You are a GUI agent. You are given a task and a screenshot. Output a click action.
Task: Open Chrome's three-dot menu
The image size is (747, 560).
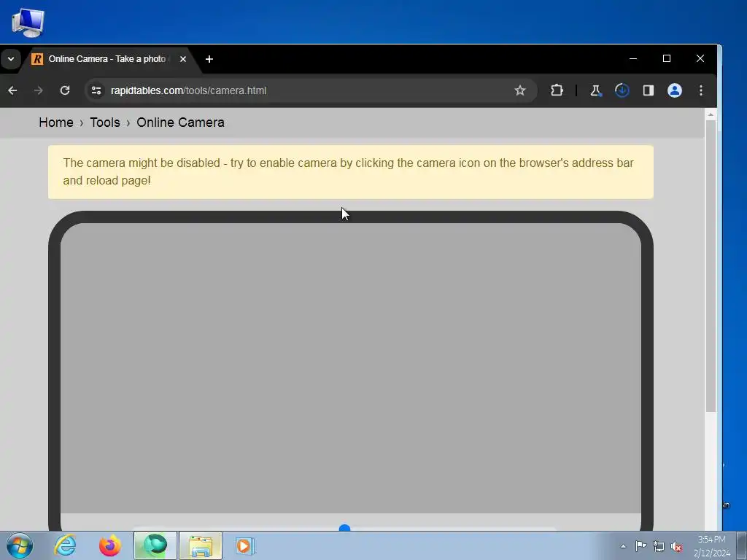[x=701, y=90]
